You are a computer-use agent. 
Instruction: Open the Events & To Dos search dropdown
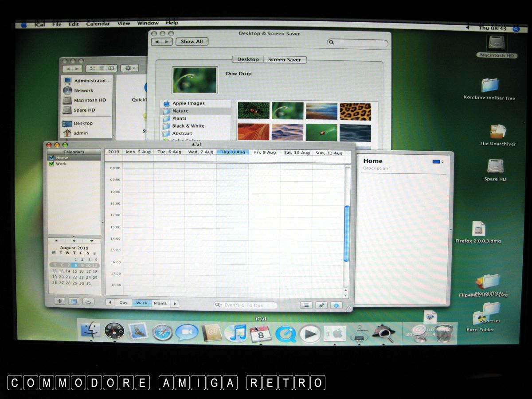pos(218,305)
